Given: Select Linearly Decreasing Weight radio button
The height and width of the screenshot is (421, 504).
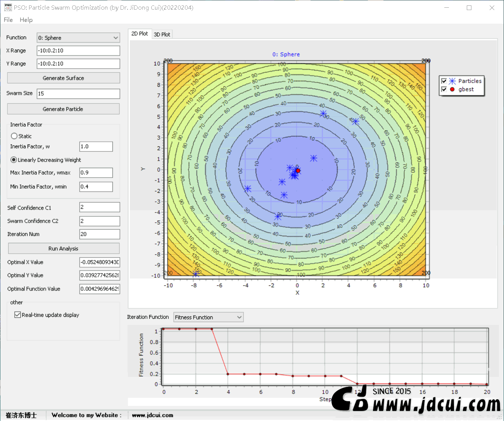Looking at the screenshot, I should click(x=14, y=160).
